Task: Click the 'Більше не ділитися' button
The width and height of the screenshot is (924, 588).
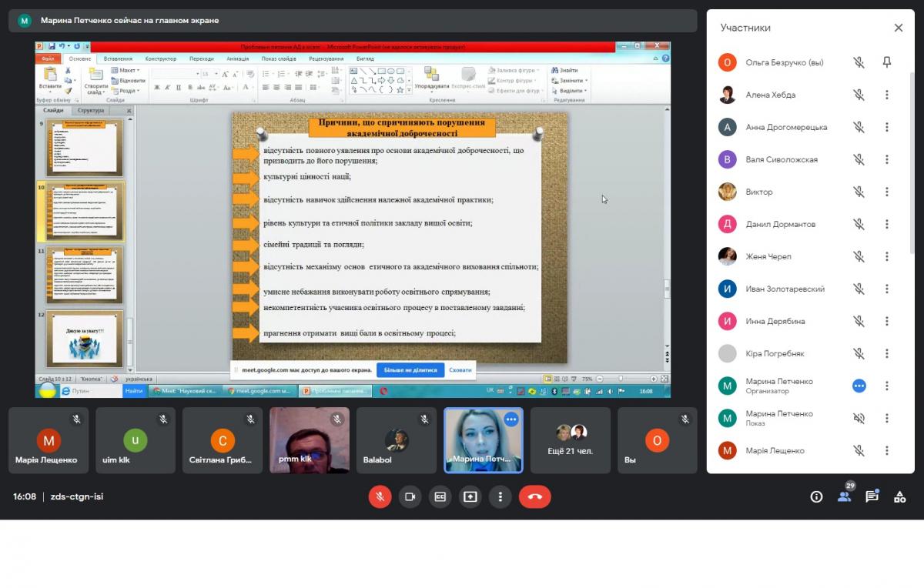Action: tap(410, 369)
